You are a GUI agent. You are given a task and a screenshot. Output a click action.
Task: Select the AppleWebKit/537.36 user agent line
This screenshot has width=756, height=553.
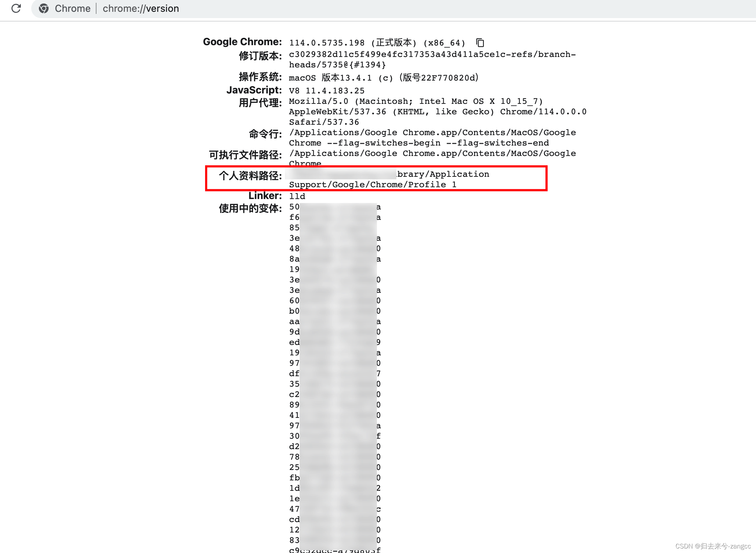tap(438, 112)
